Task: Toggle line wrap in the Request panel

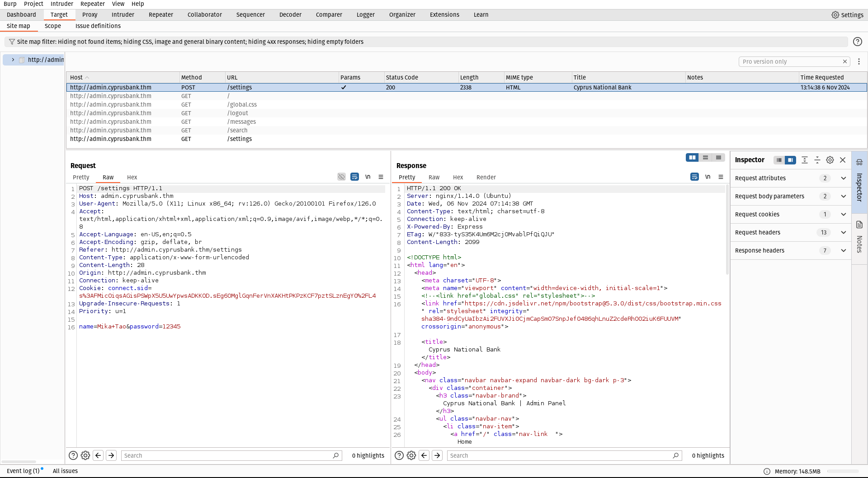Action: click(x=354, y=177)
